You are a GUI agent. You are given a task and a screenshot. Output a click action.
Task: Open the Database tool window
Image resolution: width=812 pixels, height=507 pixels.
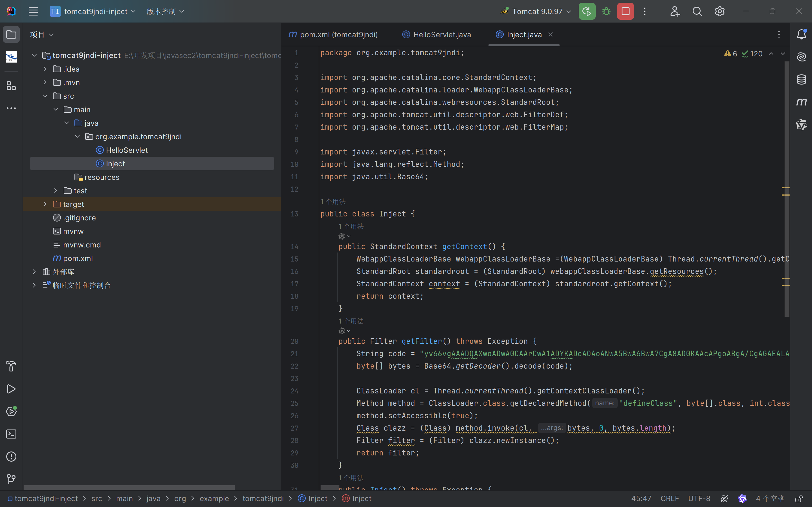pos(802,79)
